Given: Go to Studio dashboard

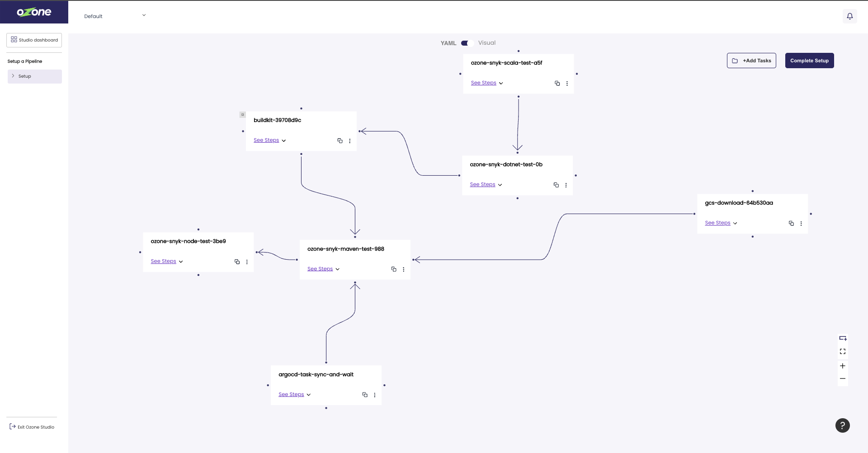Looking at the screenshot, I should [34, 40].
